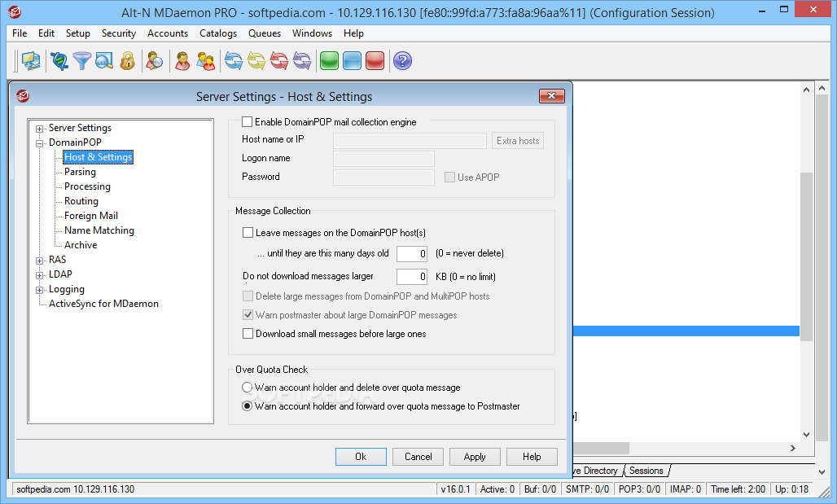This screenshot has width=837, height=504.
Task: Click the DNA-style antivirus toolbar icon
Action: 59,61
